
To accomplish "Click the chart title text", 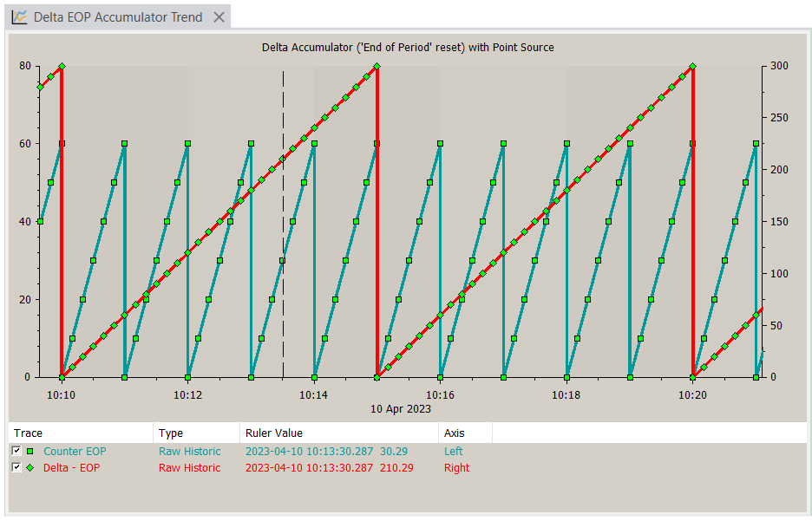I will (x=408, y=47).
